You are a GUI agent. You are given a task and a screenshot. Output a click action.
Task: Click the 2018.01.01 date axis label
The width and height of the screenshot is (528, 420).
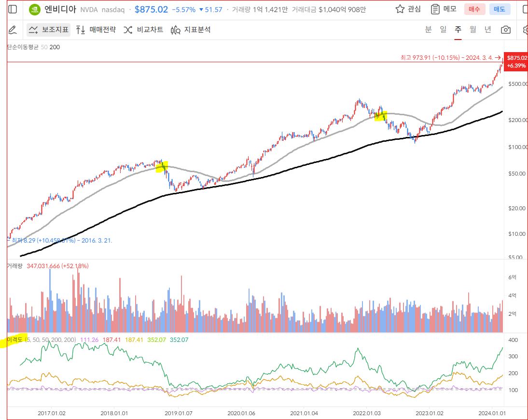click(114, 413)
